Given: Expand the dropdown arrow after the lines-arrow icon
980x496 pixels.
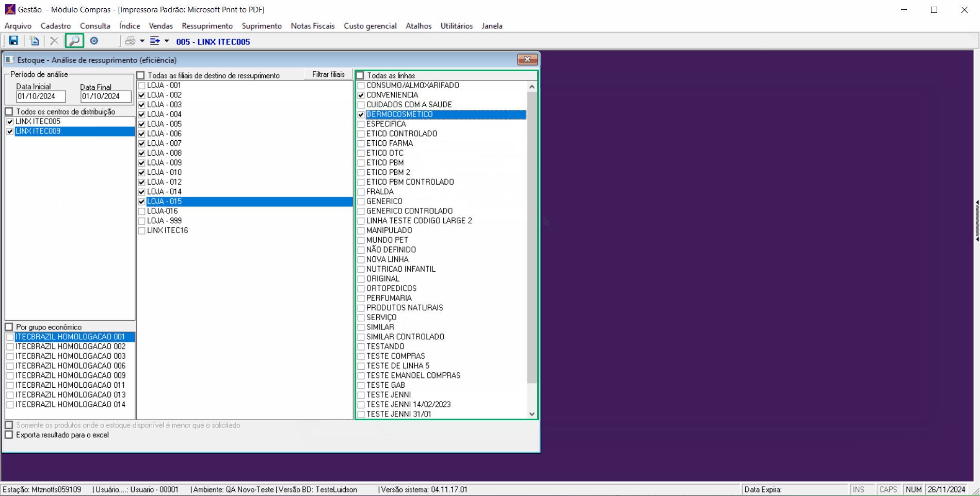Looking at the screenshot, I should pos(167,41).
